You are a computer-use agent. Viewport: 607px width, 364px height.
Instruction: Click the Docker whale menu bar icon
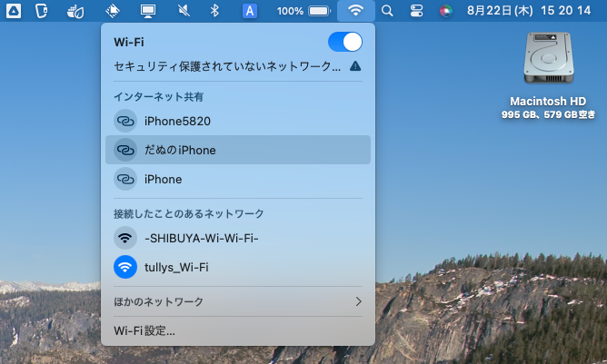[x=75, y=11]
